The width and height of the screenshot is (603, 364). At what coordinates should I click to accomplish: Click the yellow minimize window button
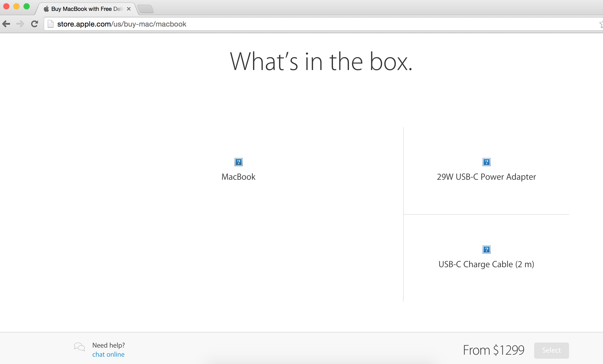(16, 7)
